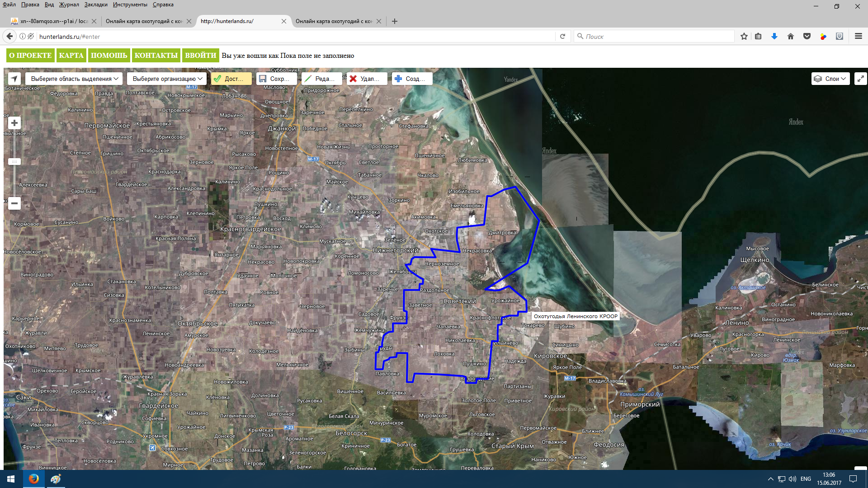Zoom out the map with minus button
868x488 pixels.
tap(14, 203)
